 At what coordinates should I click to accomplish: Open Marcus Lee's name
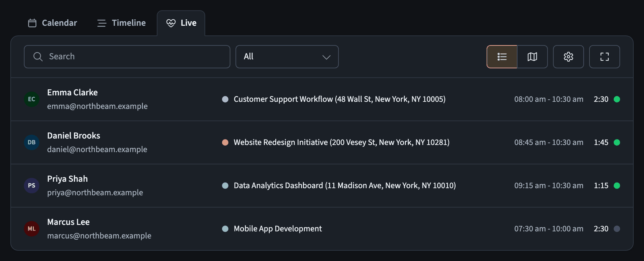point(68,222)
